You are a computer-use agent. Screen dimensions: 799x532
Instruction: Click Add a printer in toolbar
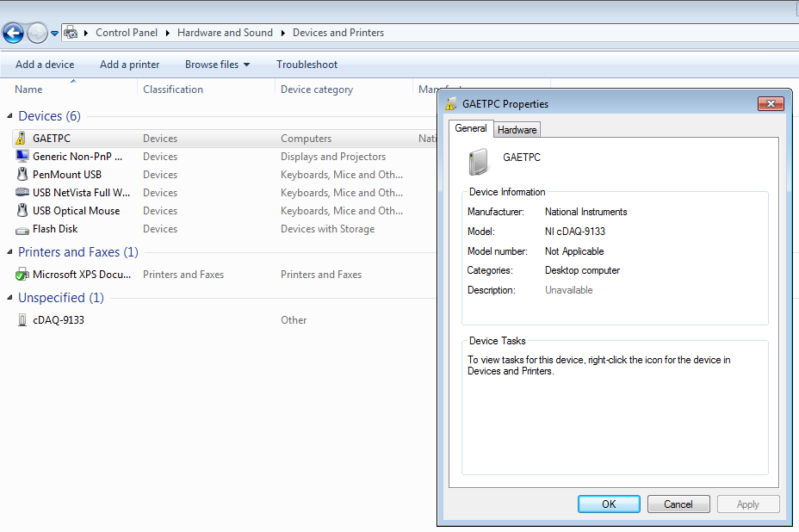[129, 65]
